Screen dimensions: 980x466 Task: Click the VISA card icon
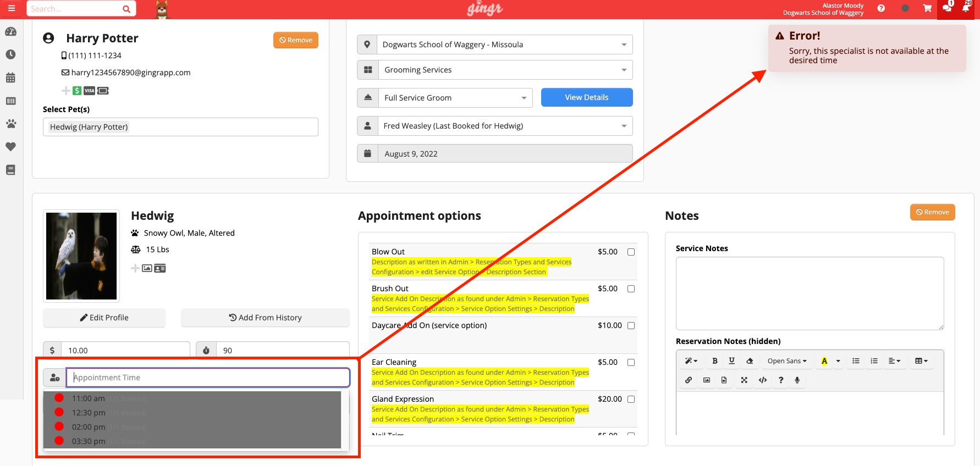[x=89, y=91]
